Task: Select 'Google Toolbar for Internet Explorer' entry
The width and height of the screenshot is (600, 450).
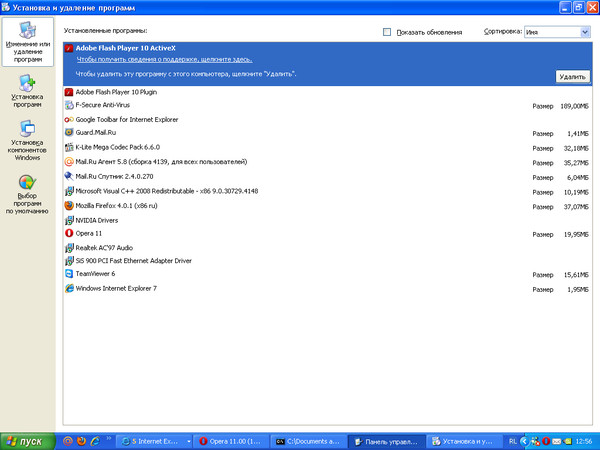Action: tap(127, 120)
